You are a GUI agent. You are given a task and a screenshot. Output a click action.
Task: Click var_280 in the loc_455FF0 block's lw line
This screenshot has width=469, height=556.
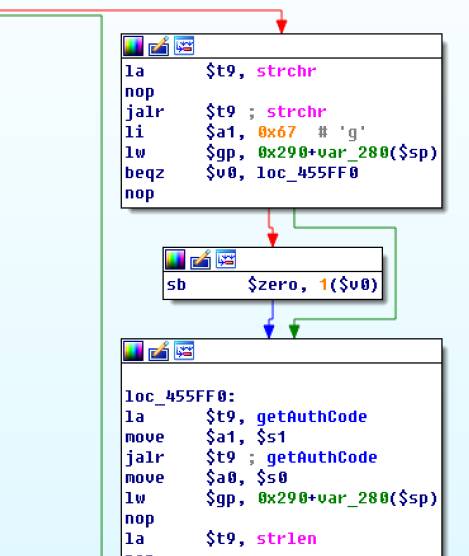click(x=353, y=499)
